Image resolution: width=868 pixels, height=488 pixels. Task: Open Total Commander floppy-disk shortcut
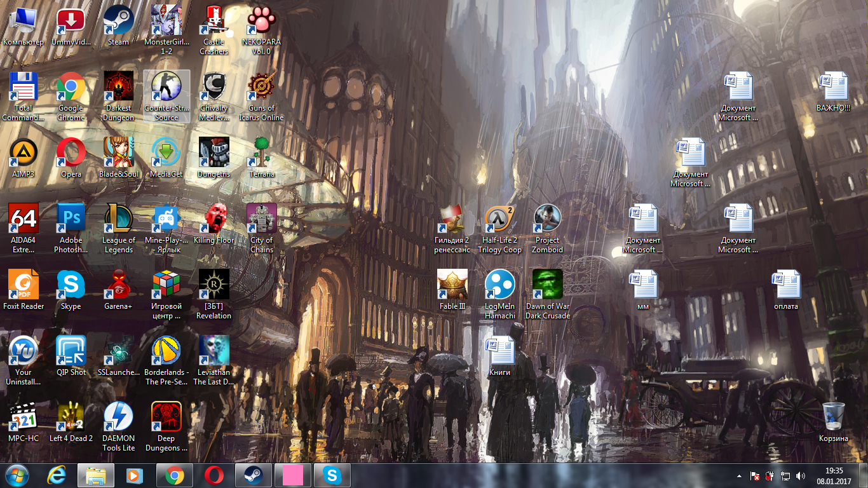(24, 97)
